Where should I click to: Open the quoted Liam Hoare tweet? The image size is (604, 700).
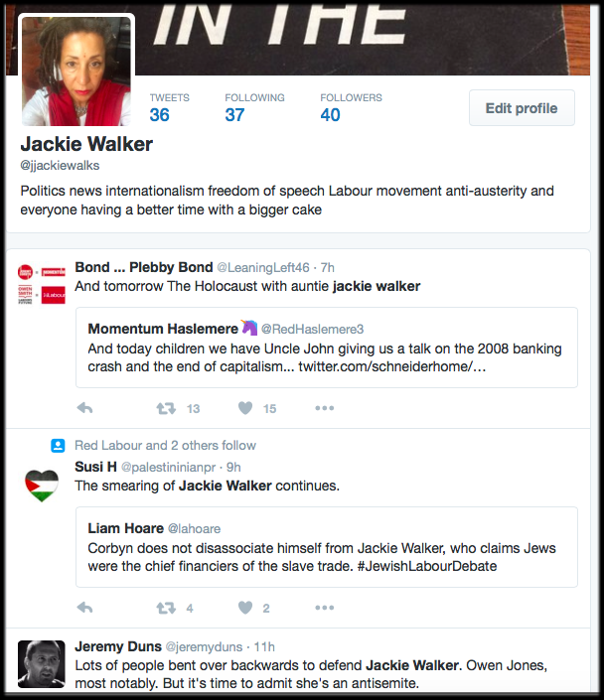point(327,547)
